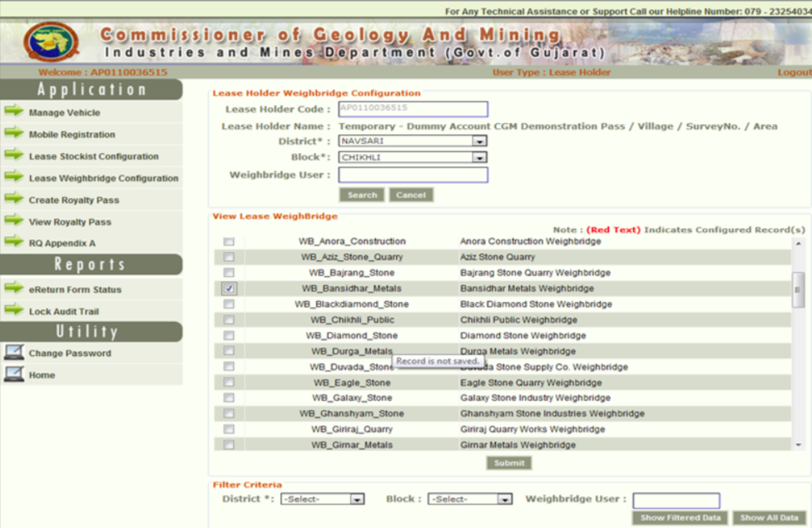Focus the Lease Holder Code field
This screenshot has height=528, width=812.
[413, 109]
